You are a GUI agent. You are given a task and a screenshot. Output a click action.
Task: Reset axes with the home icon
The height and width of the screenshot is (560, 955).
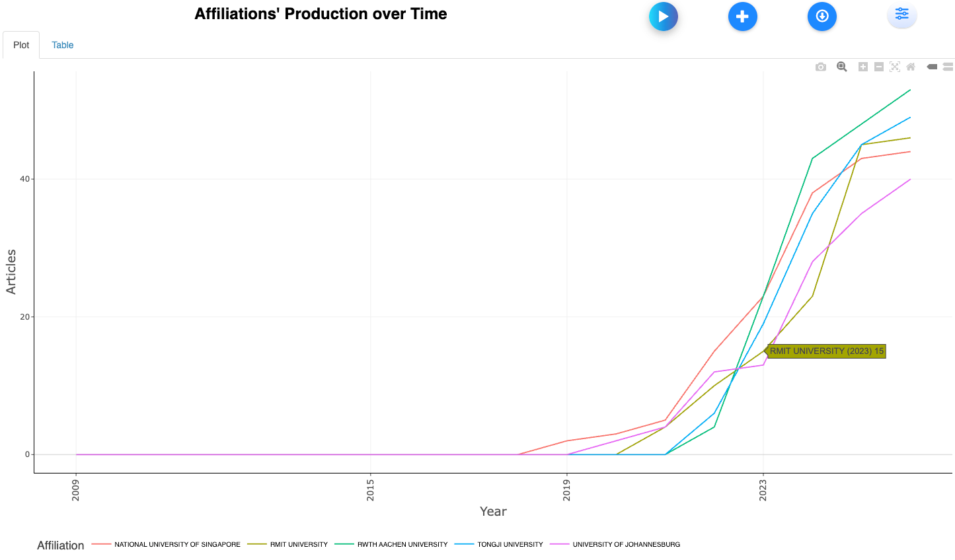[910, 67]
